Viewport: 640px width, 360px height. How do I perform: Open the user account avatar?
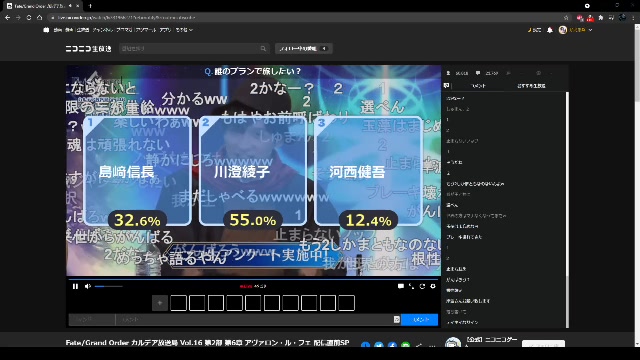coord(563,30)
